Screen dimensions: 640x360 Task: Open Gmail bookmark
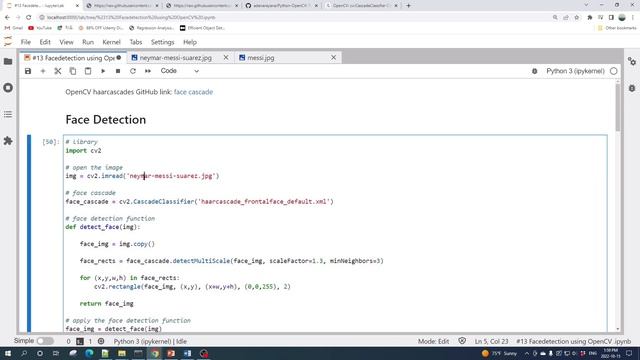coord(13,28)
